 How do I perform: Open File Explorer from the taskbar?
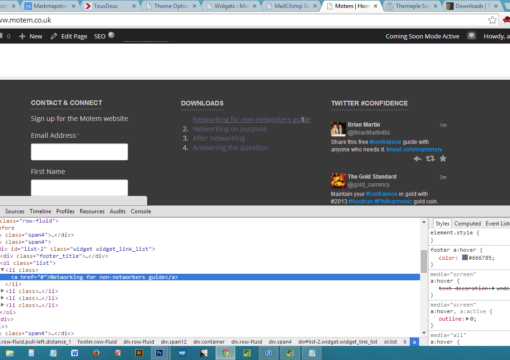(10, 353)
